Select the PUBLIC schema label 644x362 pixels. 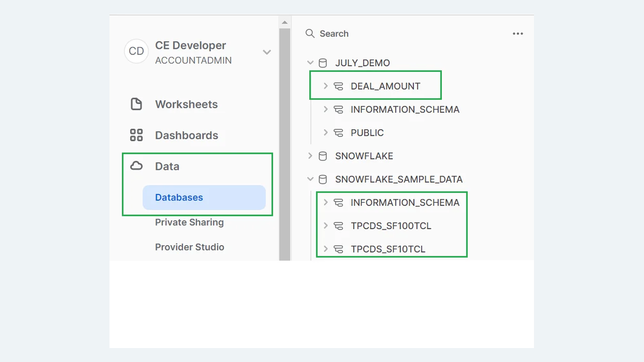[x=367, y=132]
